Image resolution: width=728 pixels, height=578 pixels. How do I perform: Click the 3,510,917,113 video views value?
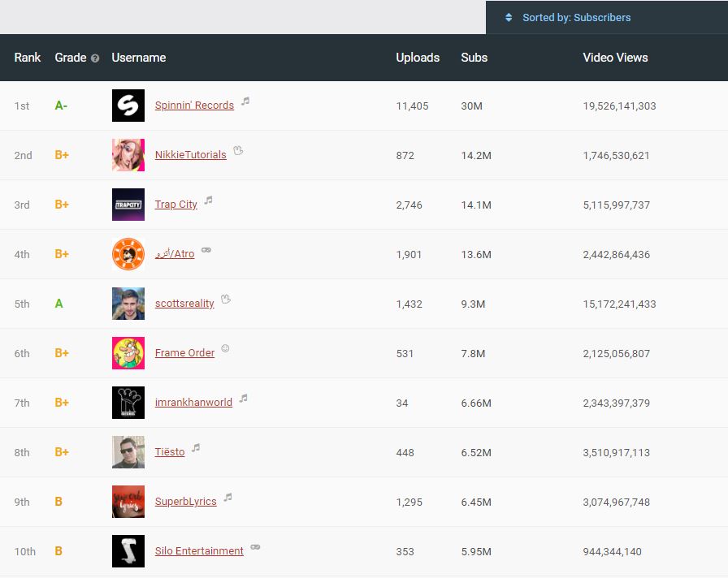[617, 453]
